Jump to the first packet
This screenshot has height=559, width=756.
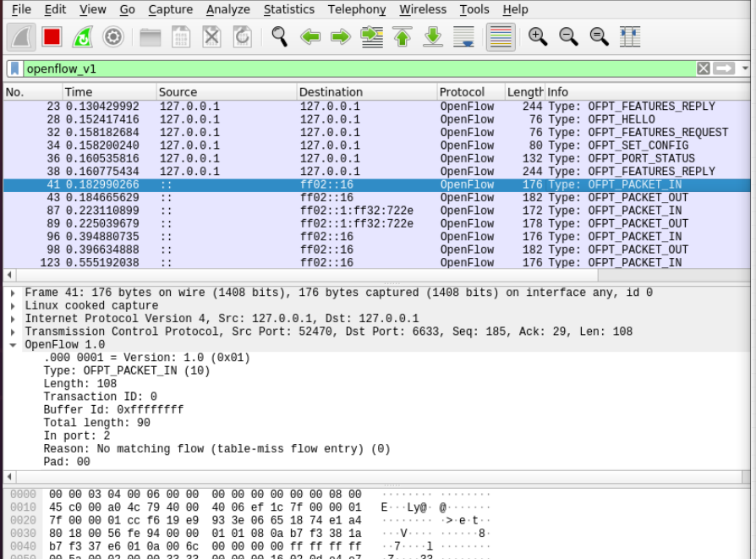[403, 36]
